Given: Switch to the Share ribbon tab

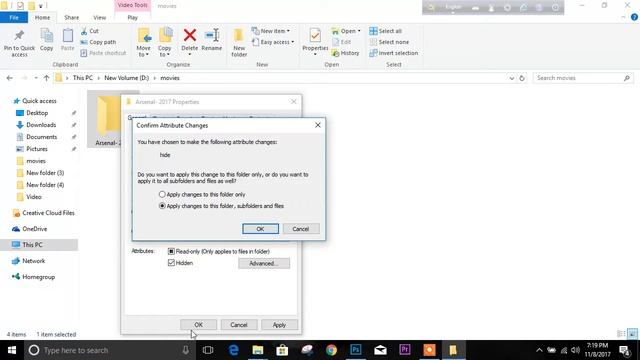Looking at the screenshot, I should click(71, 18).
